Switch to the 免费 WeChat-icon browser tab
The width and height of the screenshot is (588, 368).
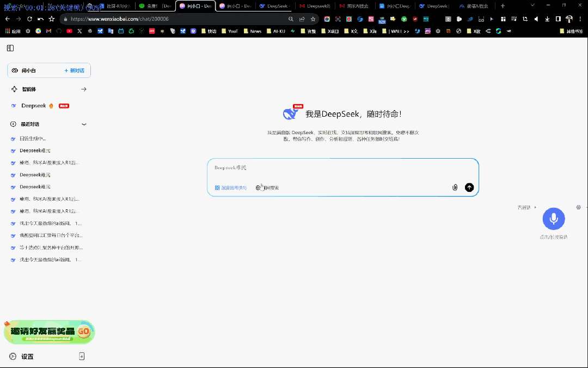tap(155, 6)
